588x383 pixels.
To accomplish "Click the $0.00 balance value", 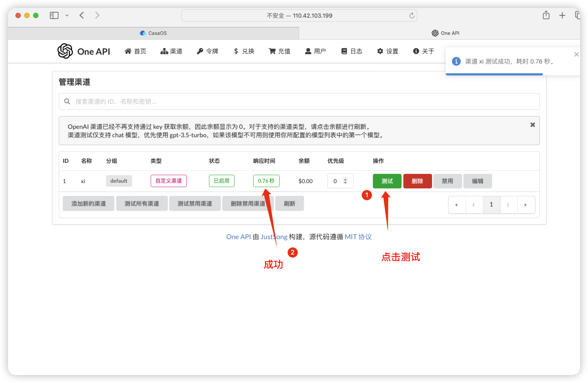I will [306, 181].
